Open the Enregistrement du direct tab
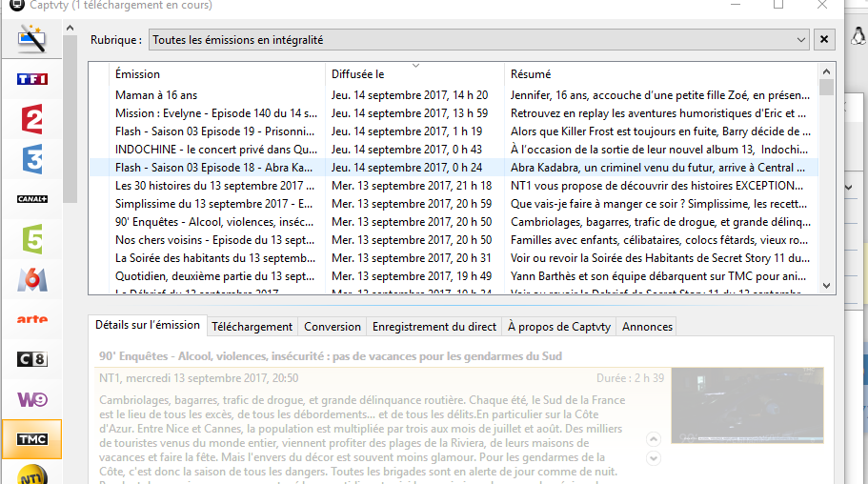The width and height of the screenshot is (868, 484). (434, 326)
